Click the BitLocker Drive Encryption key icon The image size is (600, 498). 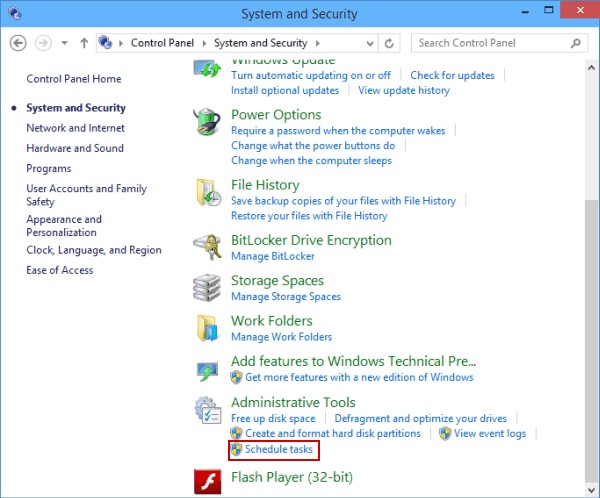(x=208, y=247)
